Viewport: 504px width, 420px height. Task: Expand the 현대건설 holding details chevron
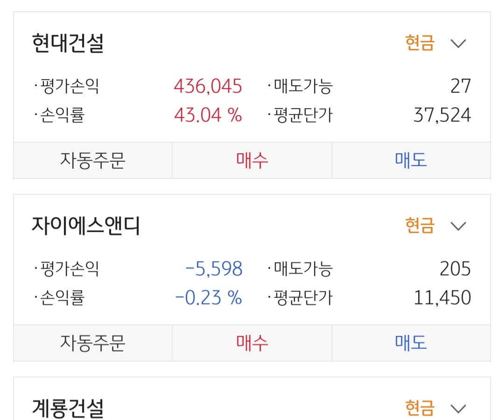point(458,43)
